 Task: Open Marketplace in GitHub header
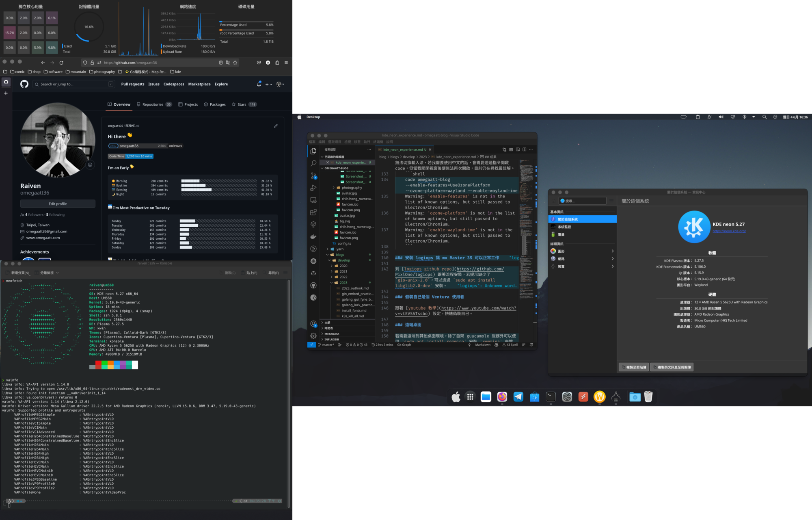[x=199, y=84]
